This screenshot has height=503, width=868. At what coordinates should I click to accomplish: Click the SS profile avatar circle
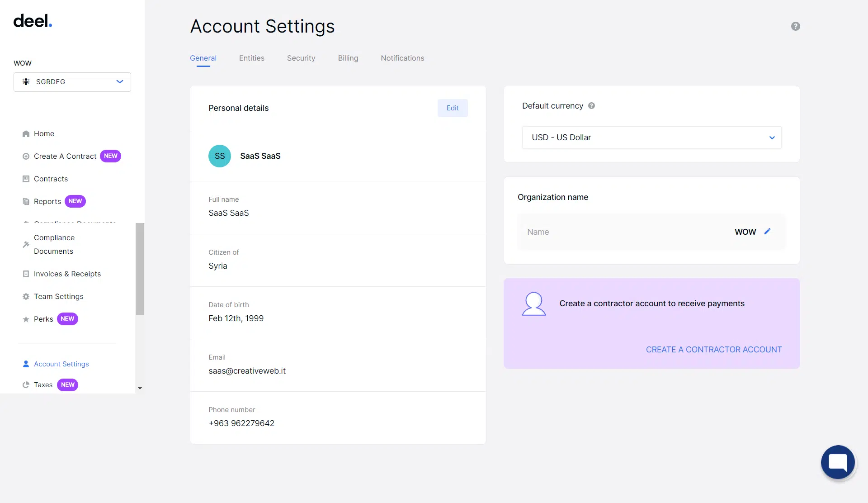pyautogui.click(x=220, y=156)
